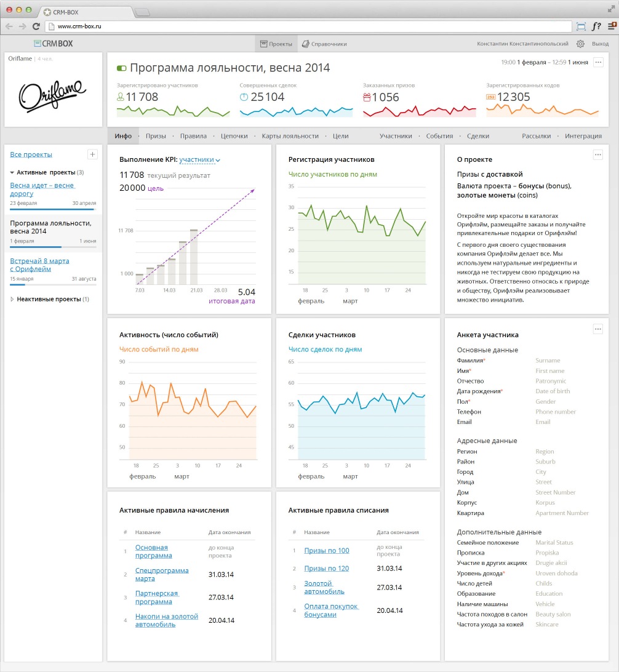
Task: Open ellipsis menu of Анкета участника card
Action: (x=598, y=329)
